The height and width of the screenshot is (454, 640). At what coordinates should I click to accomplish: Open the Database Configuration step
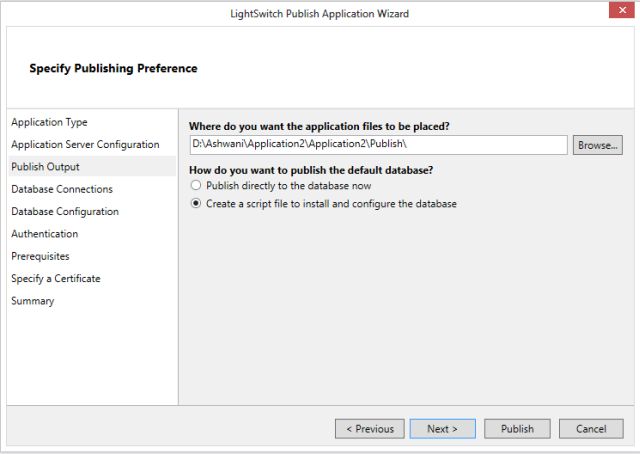tap(65, 211)
